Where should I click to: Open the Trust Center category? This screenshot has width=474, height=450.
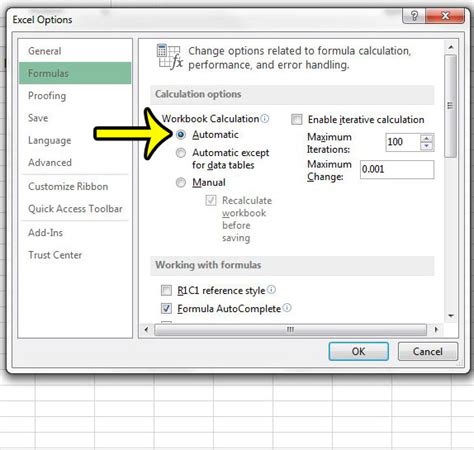(x=75, y=255)
